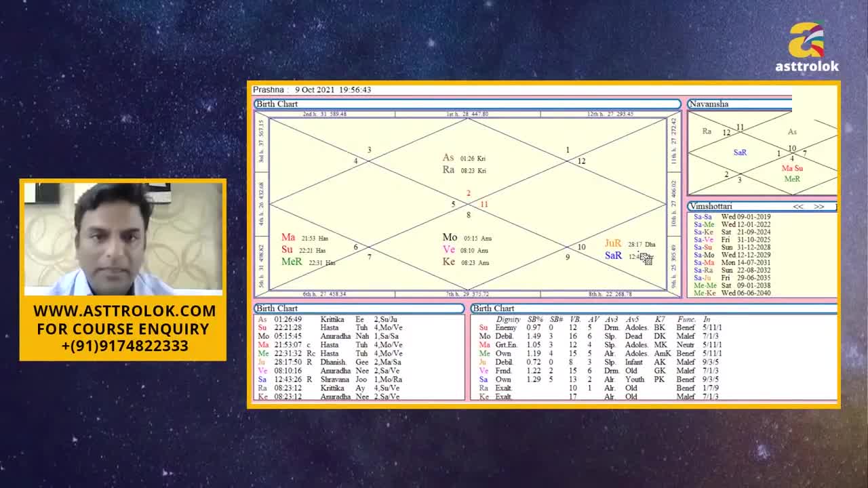Click Ma Su in the Navamsha chart
Viewport: 868px width, 488px height.
tap(792, 168)
